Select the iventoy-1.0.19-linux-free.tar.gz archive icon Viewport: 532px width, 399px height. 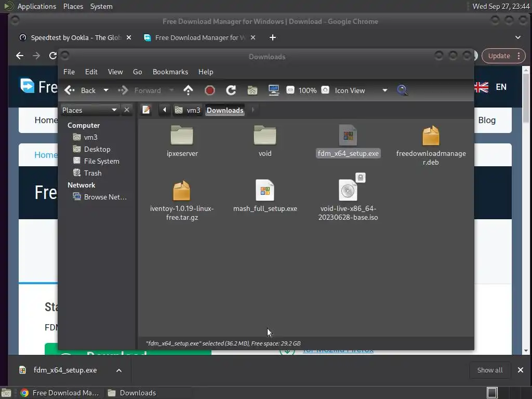pyautogui.click(x=181, y=190)
